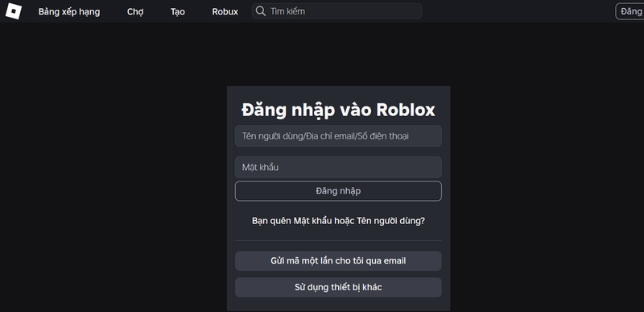Screen dimensions: 644x312
Task: Go to the Tạo page
Action: tap(177, 11)
